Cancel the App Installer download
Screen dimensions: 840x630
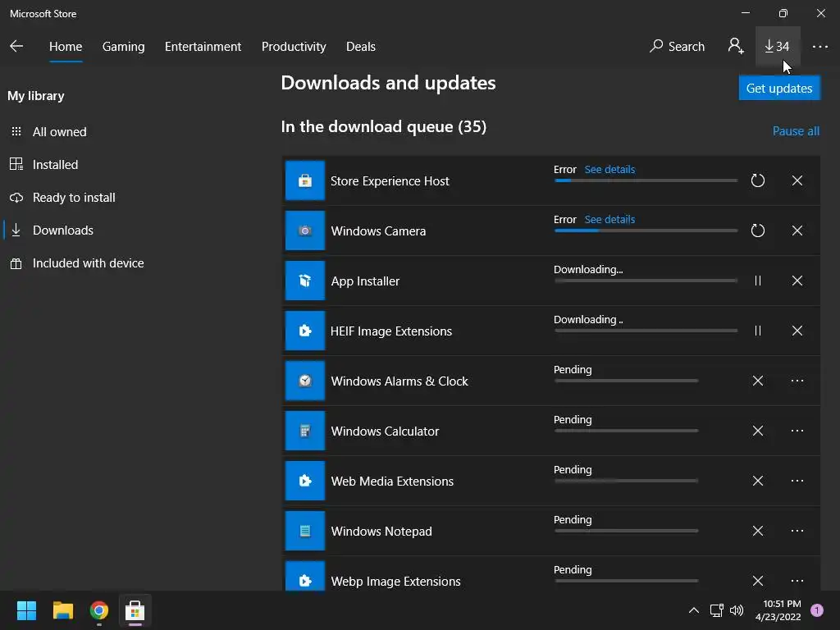tap(797, 281)
